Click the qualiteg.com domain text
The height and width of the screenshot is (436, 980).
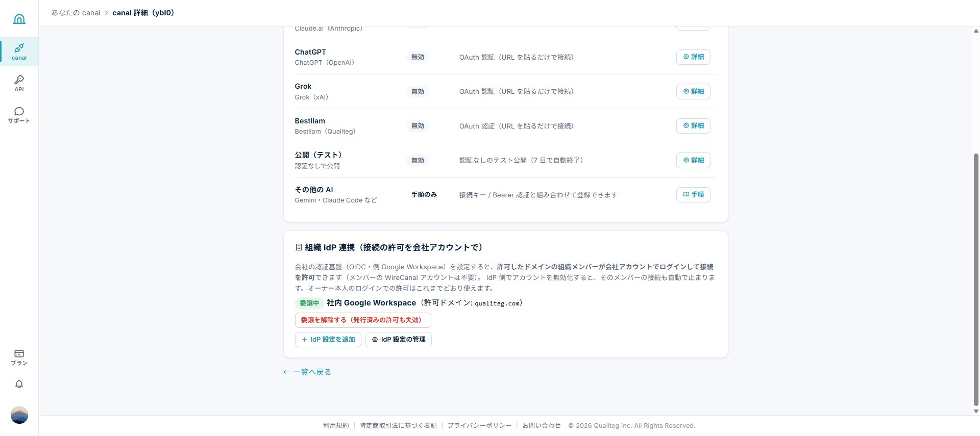pyautogui.click(x=497, y=303)
